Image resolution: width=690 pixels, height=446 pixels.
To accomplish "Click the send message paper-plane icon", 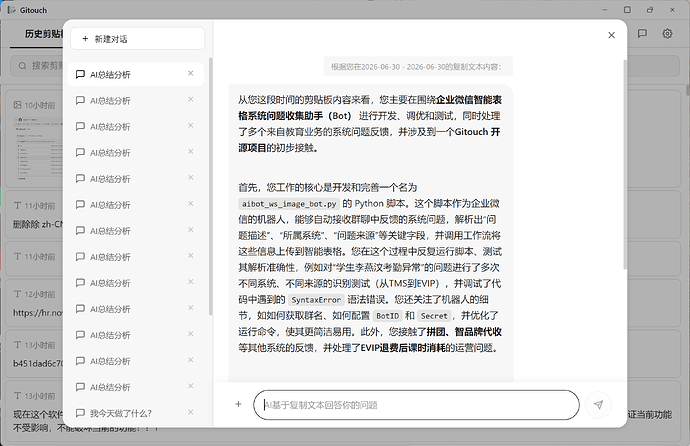I will pyautogui.click(x=598, y=405).
